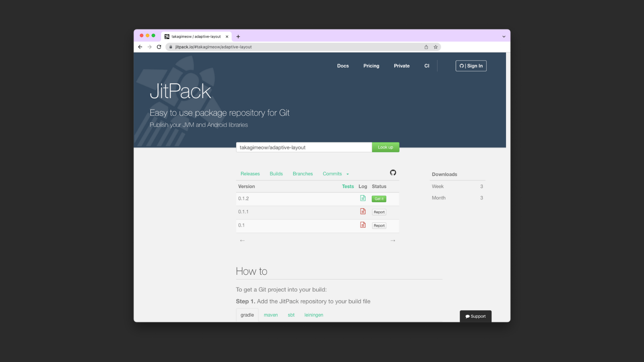This screenshot has width=644, height=362.
Task: Go to previous page arrow under table
Action: pyautogui.click(x=242, y=241)
